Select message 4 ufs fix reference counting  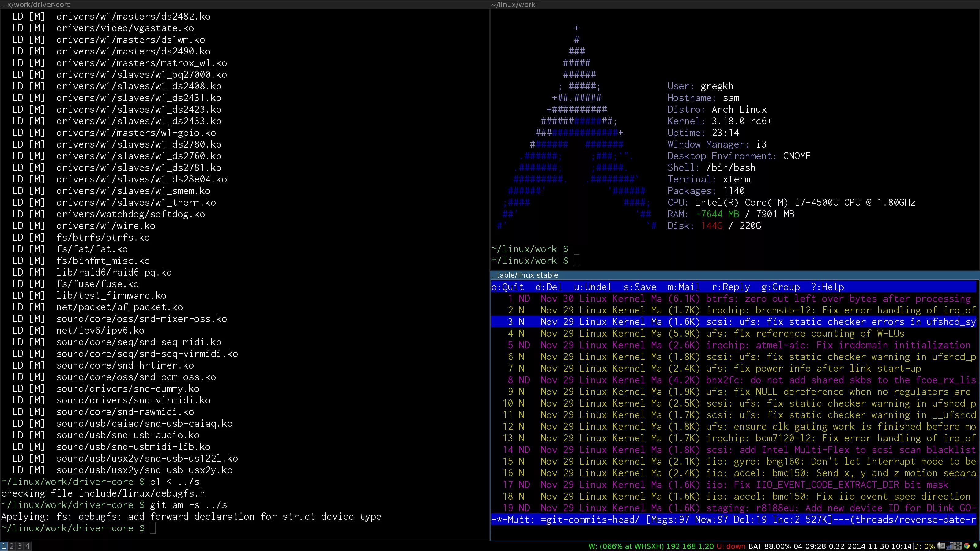(x=734, y=334)
